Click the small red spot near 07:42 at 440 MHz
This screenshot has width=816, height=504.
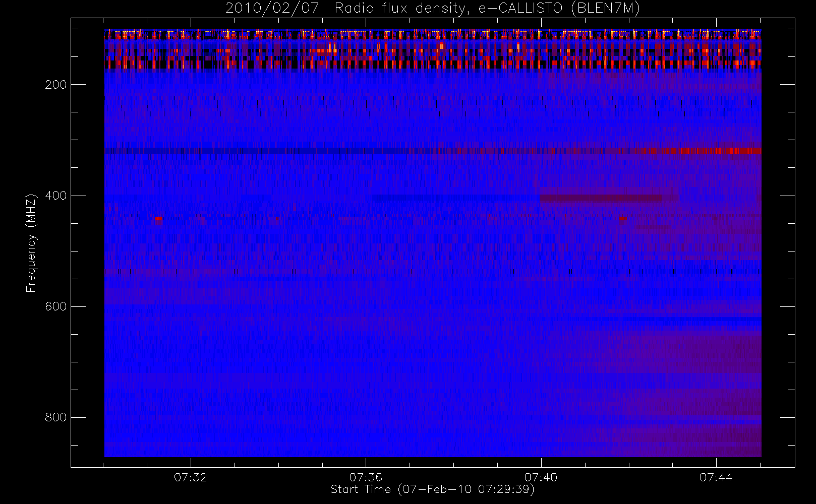(623, 219)
